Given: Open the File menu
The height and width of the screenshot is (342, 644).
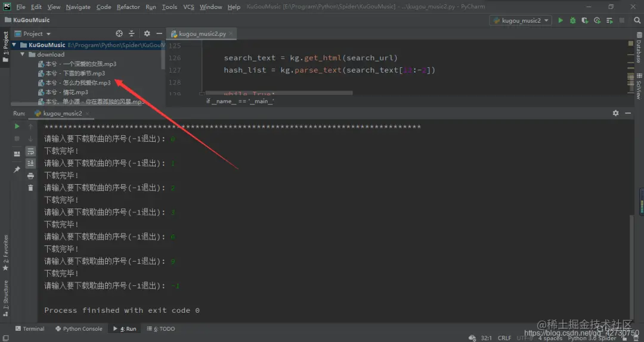Looking at the screenshot, I should (20, 7).
